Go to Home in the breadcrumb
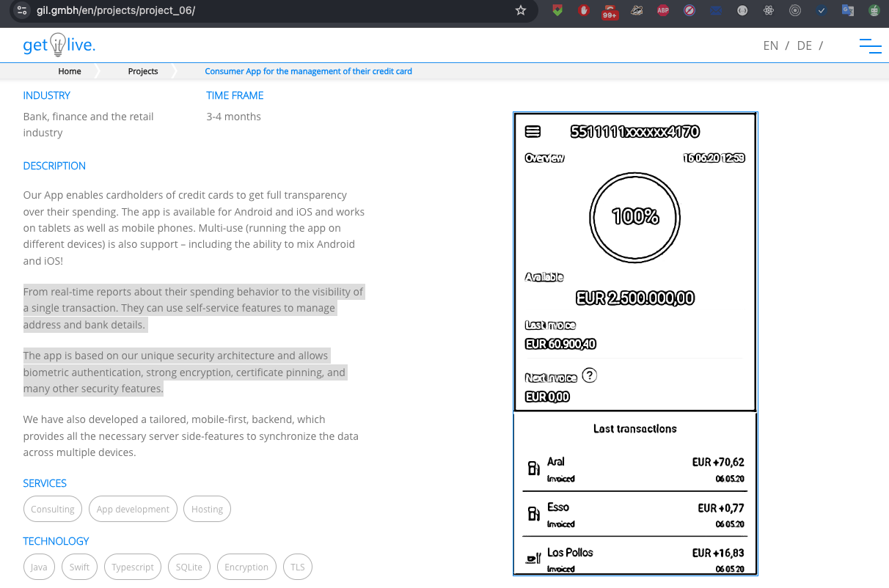 tap(70, 71)
